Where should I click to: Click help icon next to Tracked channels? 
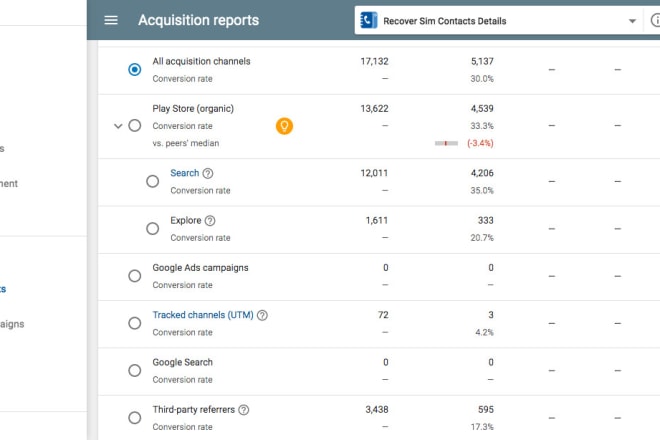point(262,315)
